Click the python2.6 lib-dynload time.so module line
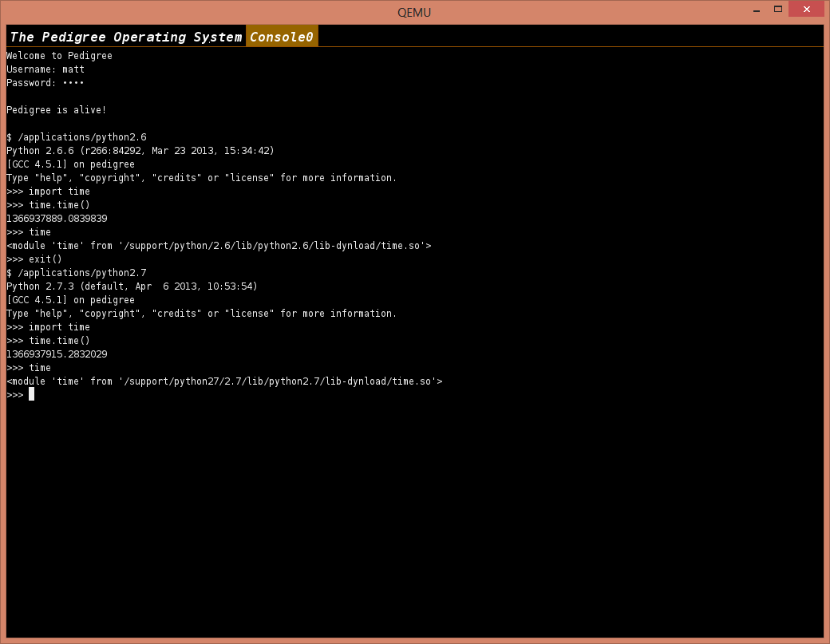Viewport: 830px width, 644px height. 219,246
